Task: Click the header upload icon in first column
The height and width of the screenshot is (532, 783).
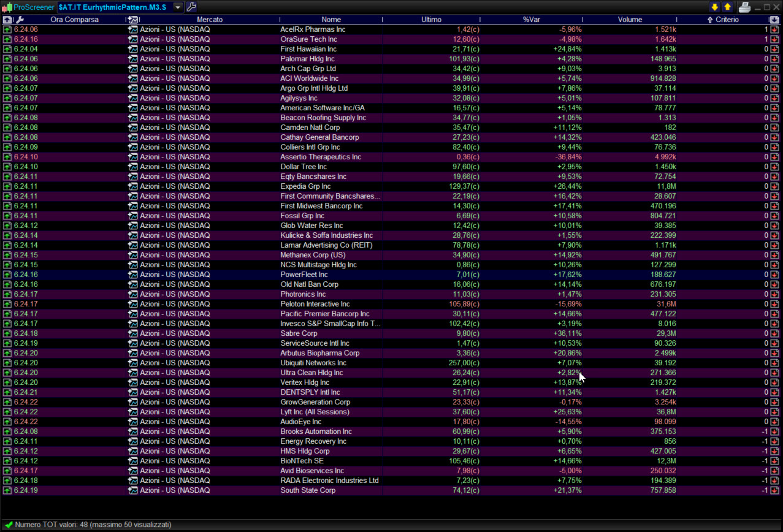Action: [x=7, y=20]
